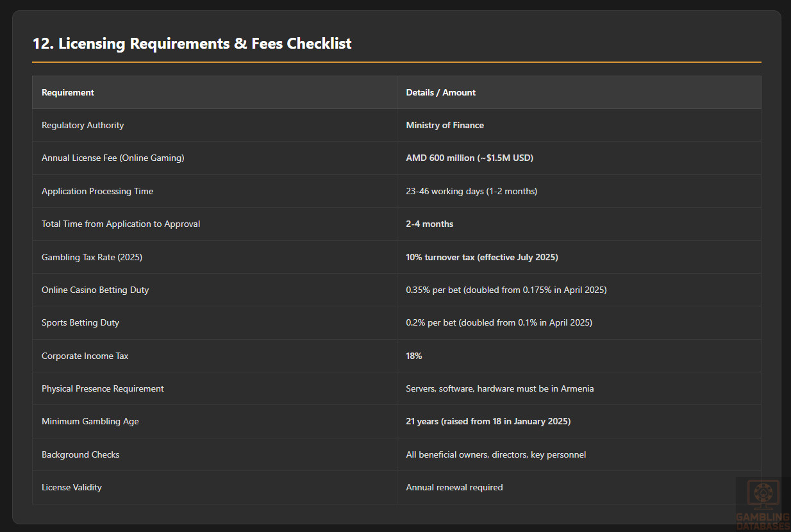Click the Annual renewal required cell
Screen dimensions: 791x532
tap(454, 487)
